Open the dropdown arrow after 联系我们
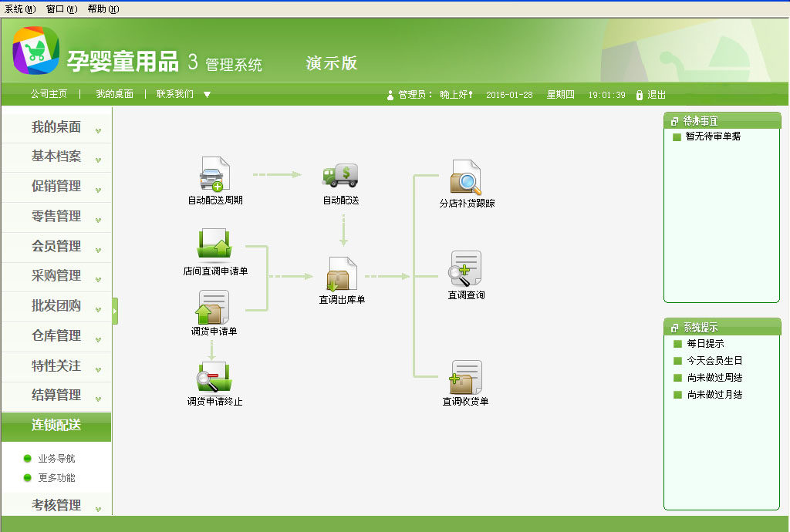Image resolution: width=790 pixels, height=532 pixels. [207, 95]
